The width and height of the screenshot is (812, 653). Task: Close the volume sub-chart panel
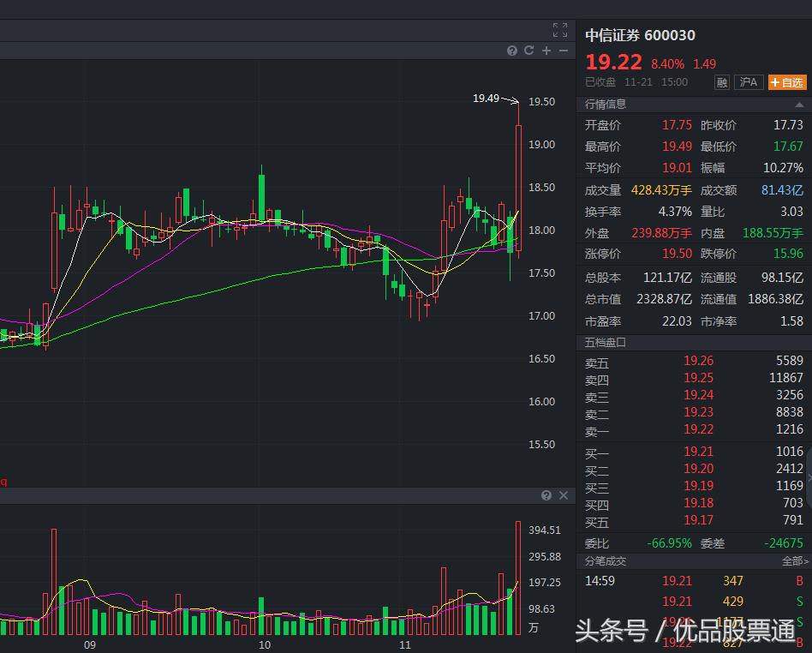pyautogui.click(x=564, y=495)
